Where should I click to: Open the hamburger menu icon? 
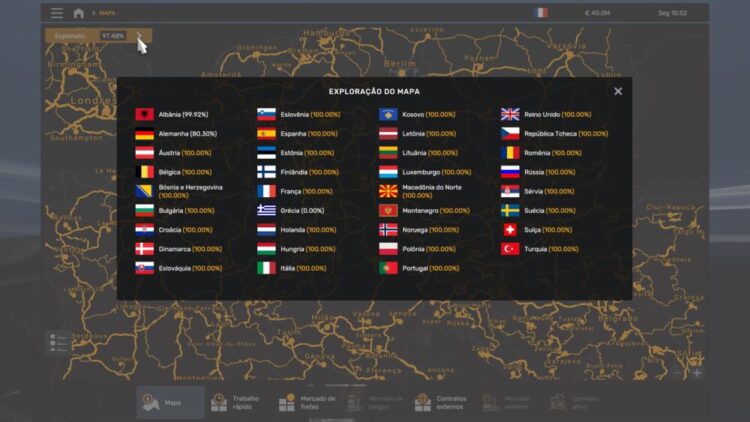pos(57,13)
